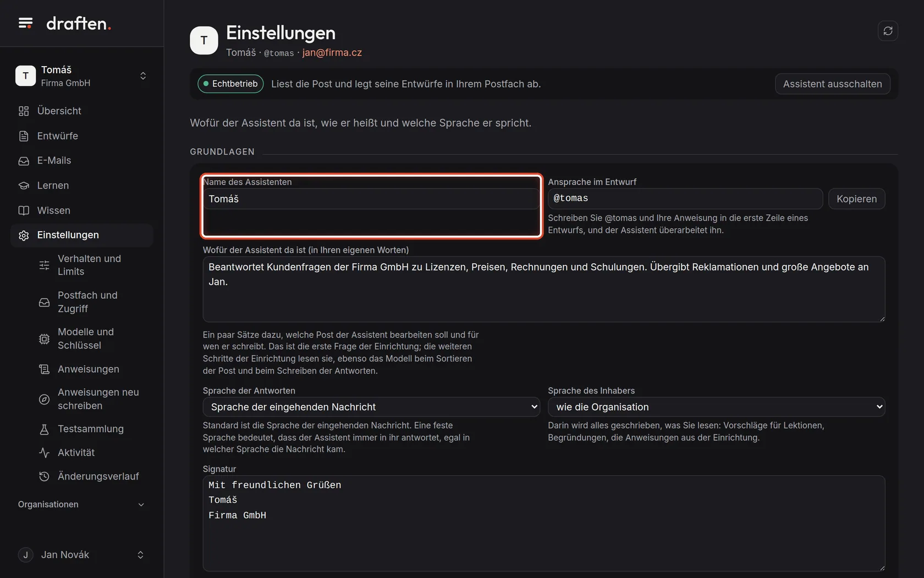Screen dimensions: 924x578
Task: Click the @tomas handle in the header subtitle
Action: coord(279,53)
